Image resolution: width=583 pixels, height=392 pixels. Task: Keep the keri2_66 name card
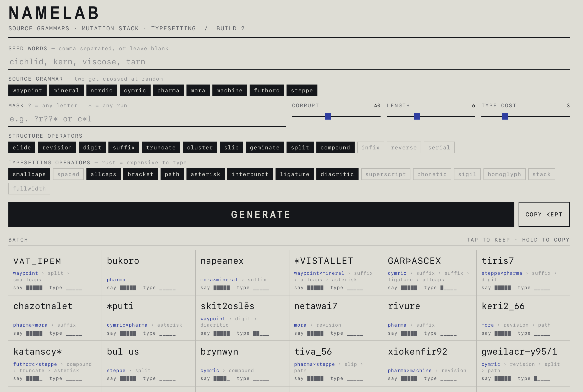click(523, 318)
